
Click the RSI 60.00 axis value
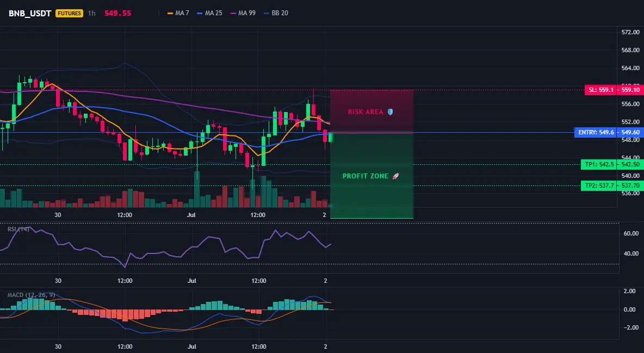[x=631, y=233]
